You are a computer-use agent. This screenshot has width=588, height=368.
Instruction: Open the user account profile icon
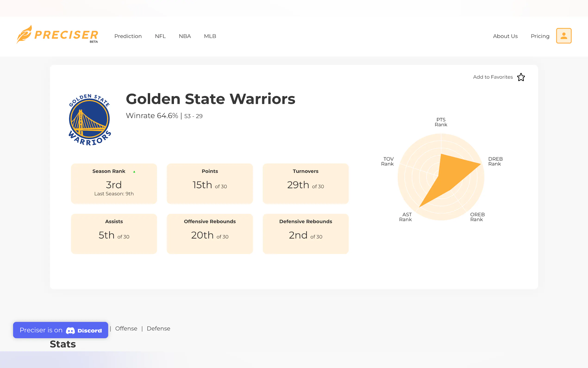pos(563,36)
